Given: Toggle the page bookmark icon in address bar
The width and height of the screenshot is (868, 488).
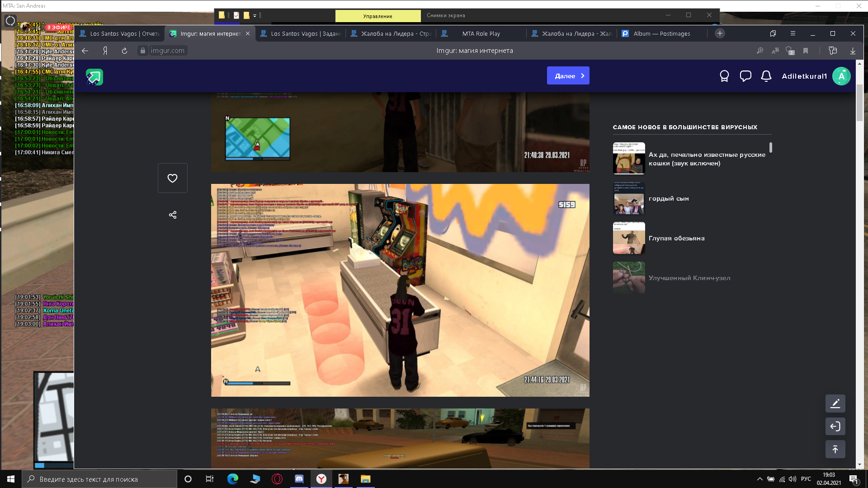Looking at the screenshot, I should tap(805, 51).
